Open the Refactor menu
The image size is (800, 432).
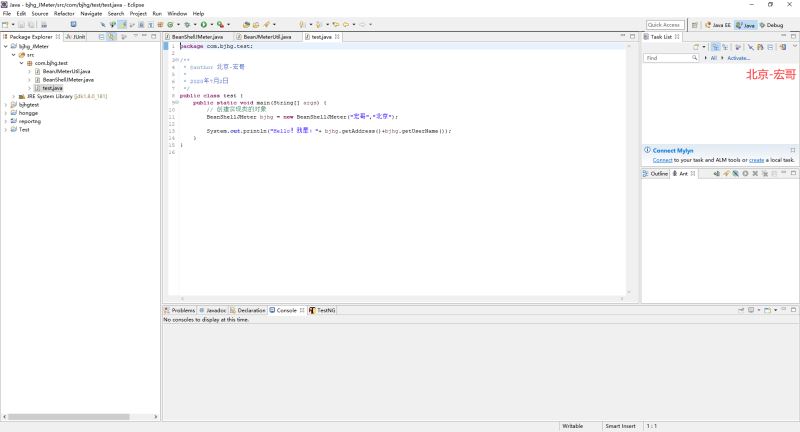(64, 13)
